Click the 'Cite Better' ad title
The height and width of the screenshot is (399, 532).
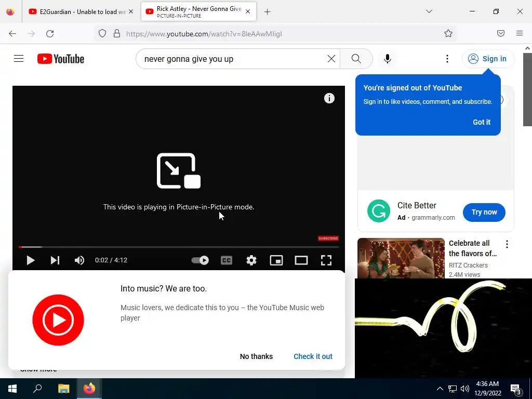click(417, 206)
